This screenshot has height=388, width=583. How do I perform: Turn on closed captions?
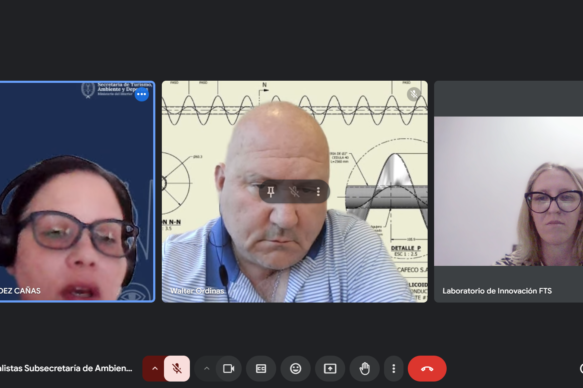click(x=261, y=368)
